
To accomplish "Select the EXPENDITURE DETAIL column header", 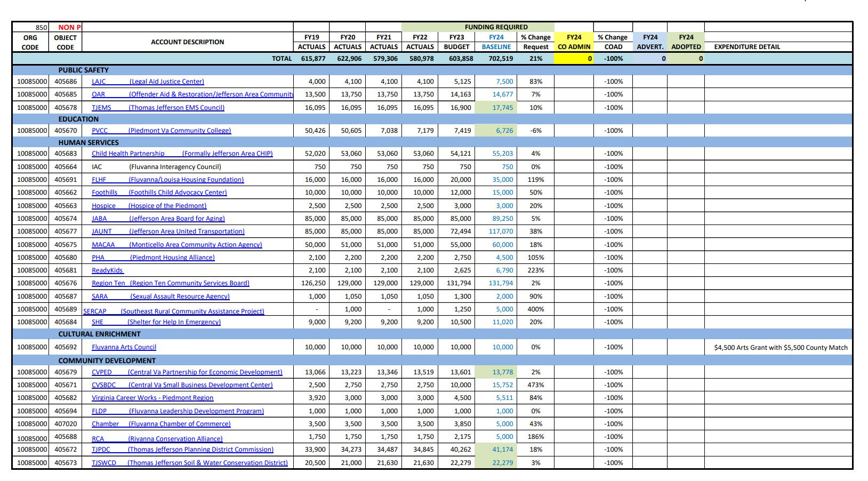I will click(x=747, y=47).
